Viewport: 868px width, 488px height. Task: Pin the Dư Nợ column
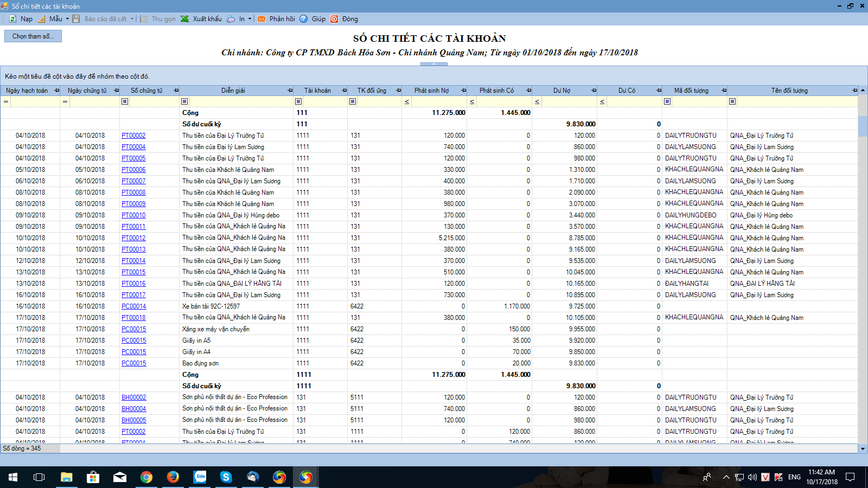(594, 91)
